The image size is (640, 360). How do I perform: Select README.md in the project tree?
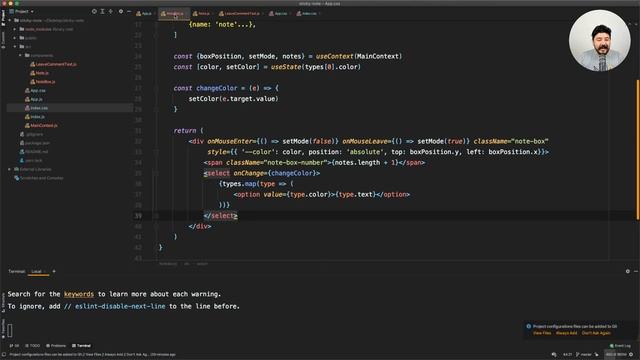pos(34,151)
